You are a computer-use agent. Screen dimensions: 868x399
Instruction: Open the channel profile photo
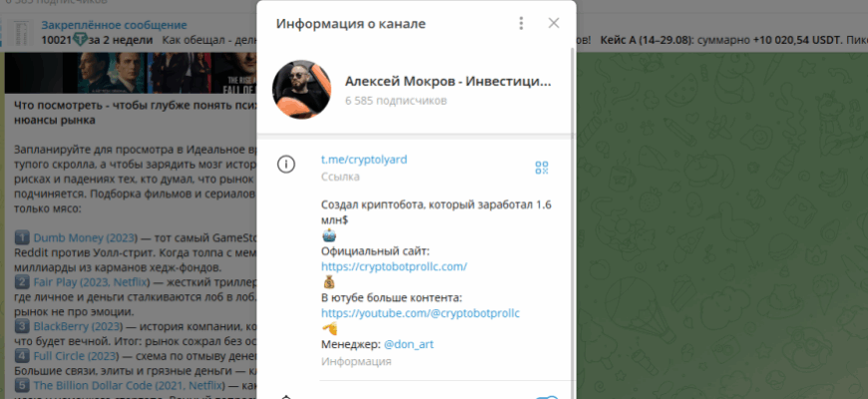(301, 90)
